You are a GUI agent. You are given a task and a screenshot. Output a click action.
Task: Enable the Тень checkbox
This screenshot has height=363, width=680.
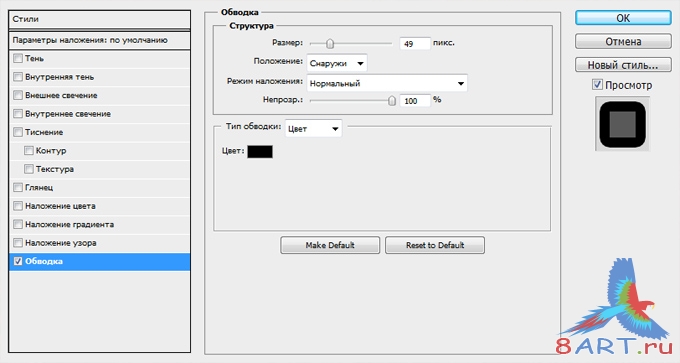(x=18, y=58)
